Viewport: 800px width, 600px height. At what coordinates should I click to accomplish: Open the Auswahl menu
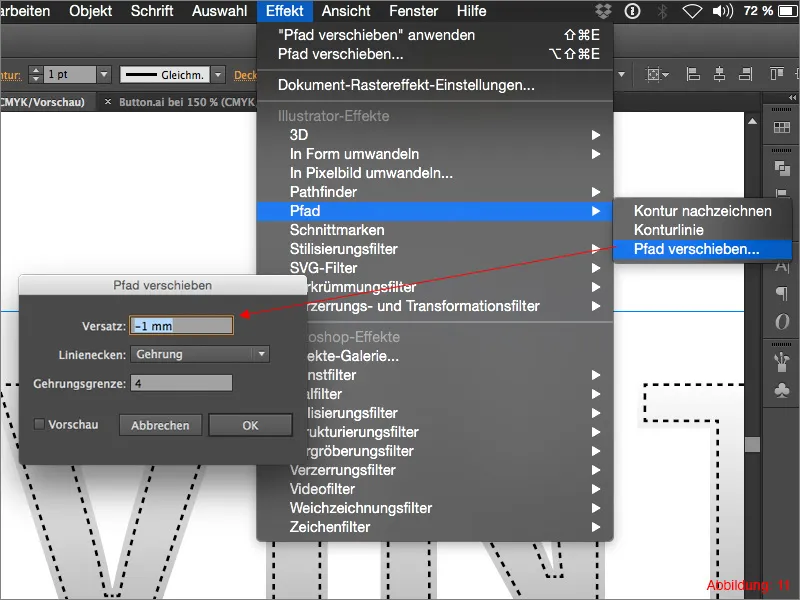219,11
